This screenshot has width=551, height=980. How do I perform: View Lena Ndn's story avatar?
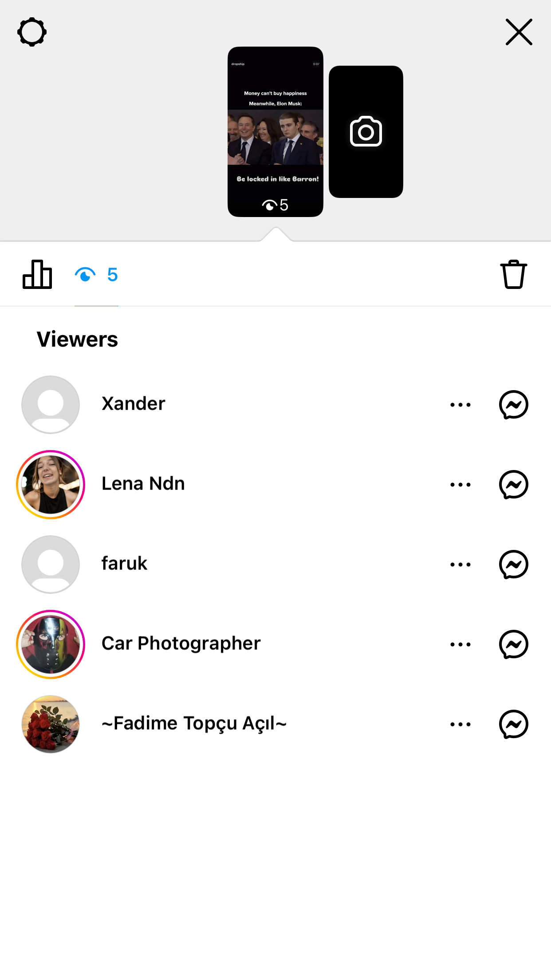pos(51,485)
